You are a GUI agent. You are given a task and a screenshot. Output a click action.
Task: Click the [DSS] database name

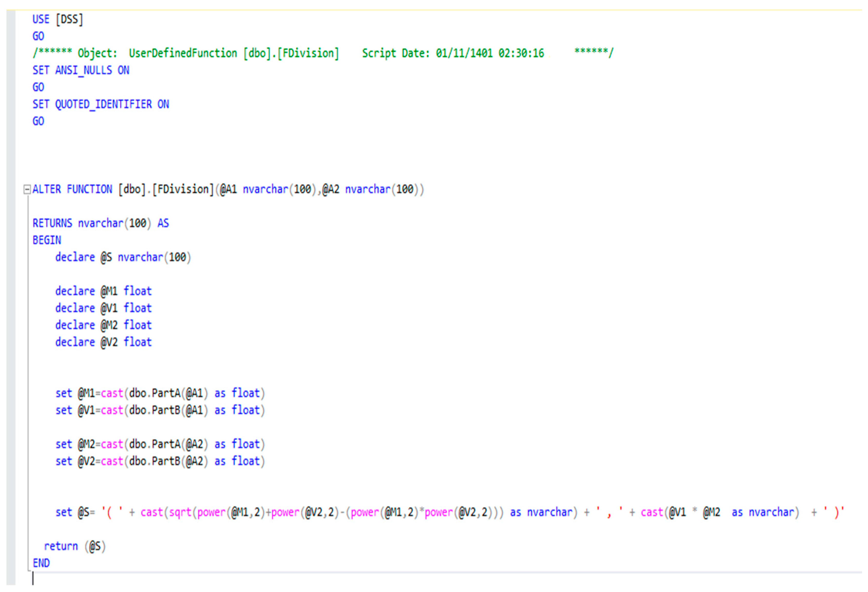70,19
